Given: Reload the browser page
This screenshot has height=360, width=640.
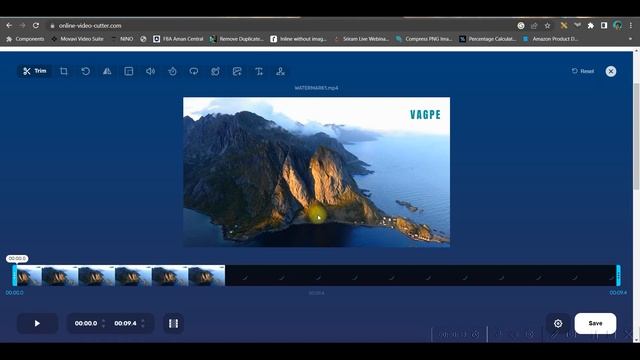Looking at the screenshot, I should coord(36,25).
